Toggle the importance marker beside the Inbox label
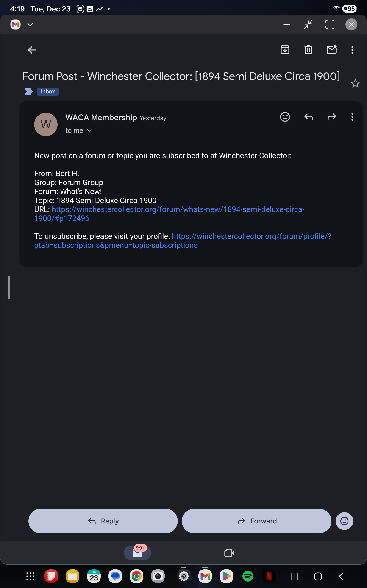This screenshot has height=588, width=367. pyautogui.click(x=29, y=92)
